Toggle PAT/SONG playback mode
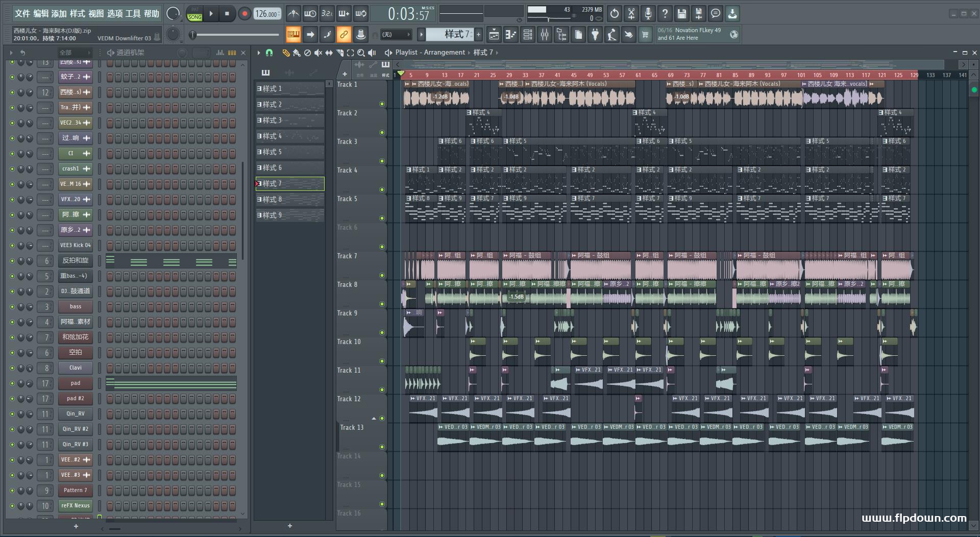The height and width of the screenshot is (537, 980). coord(194,14)
